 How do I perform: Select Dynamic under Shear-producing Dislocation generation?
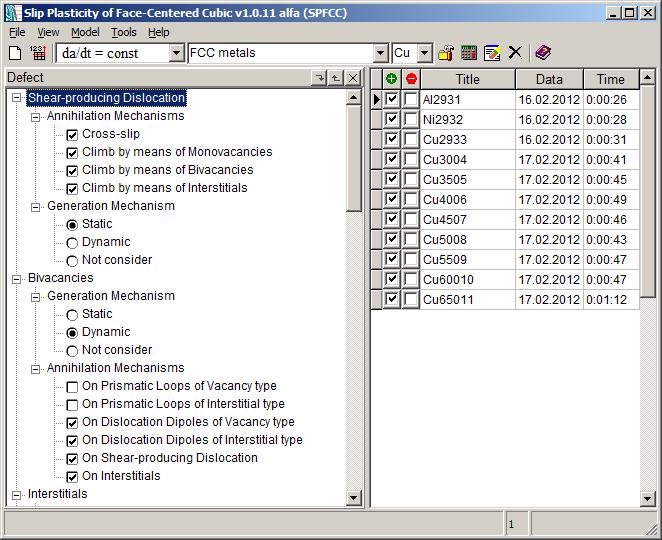[x=72, y=243]
